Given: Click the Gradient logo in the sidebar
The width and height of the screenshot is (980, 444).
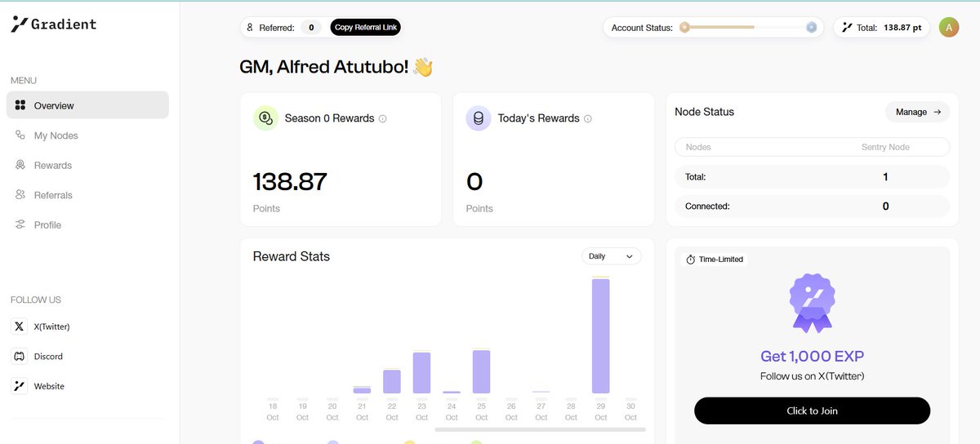Looking at the screenshot, I should coord(54,24).
